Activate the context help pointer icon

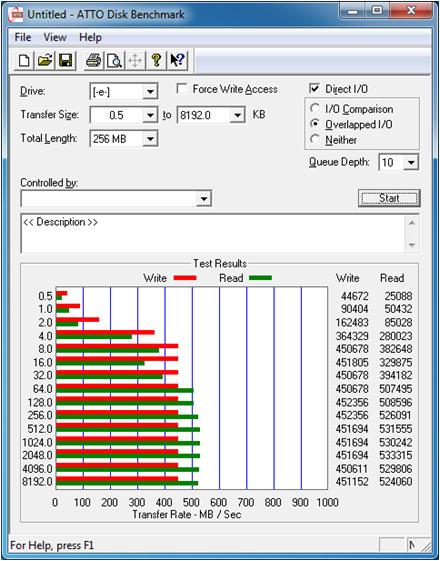pyautogui.click(x=177, y=60)
